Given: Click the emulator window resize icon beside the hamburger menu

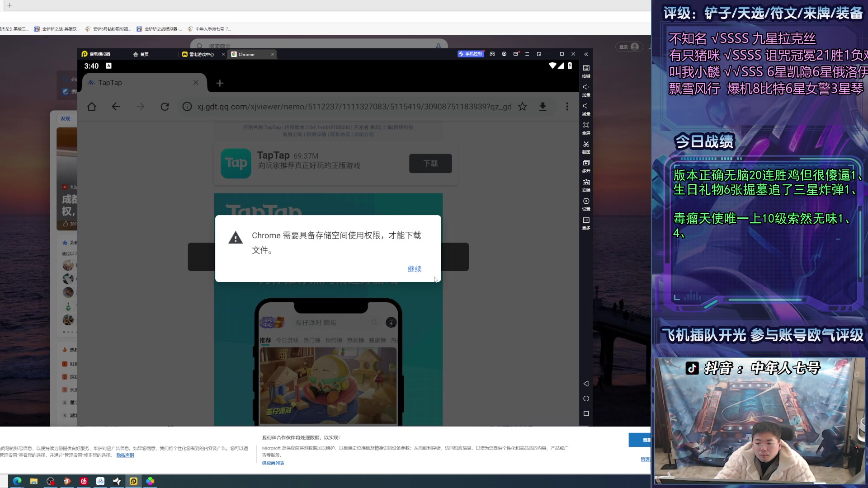Looking at the screenshot, I should 539,54.
